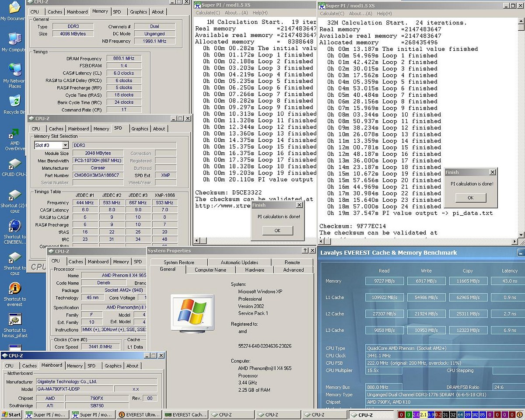Viewport: 525px width, 420px height.
Task: Click the tray indicator showing 64
Action: pos(460,415)
